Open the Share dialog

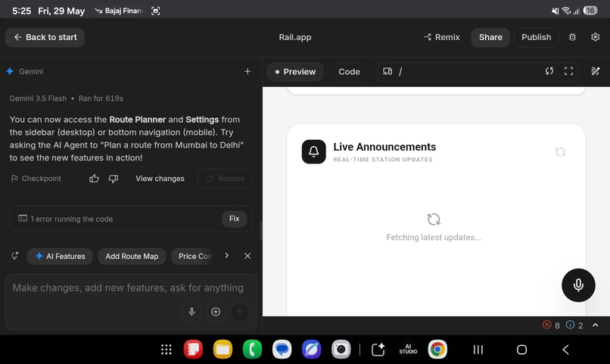pos(490,37)
